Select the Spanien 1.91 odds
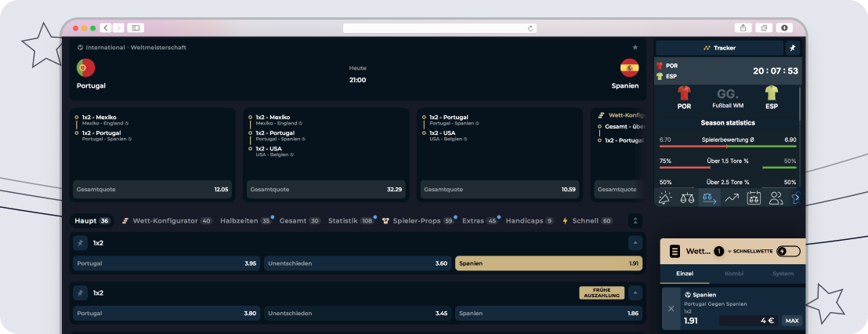The height and width of the screenshot is (334, 868). tap(548, 263)
